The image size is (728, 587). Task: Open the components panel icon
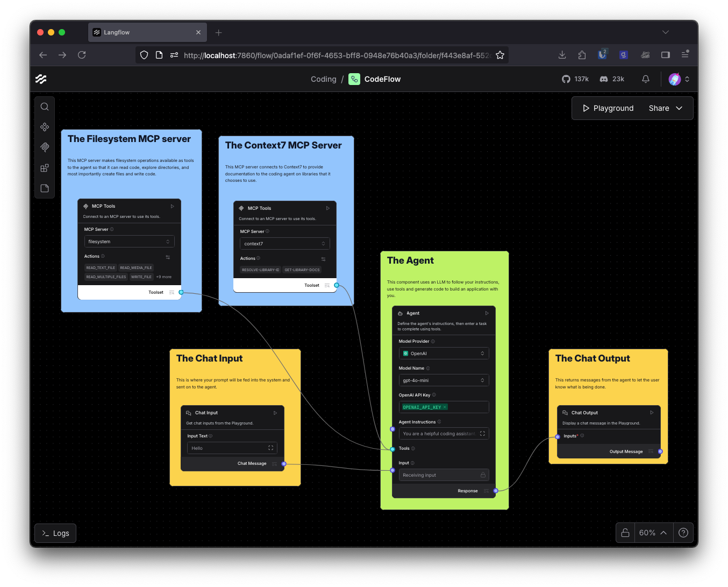45,127
